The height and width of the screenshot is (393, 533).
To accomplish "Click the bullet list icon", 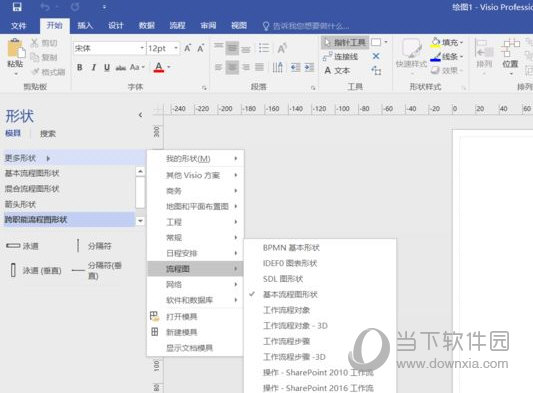I will coord(264,48).
